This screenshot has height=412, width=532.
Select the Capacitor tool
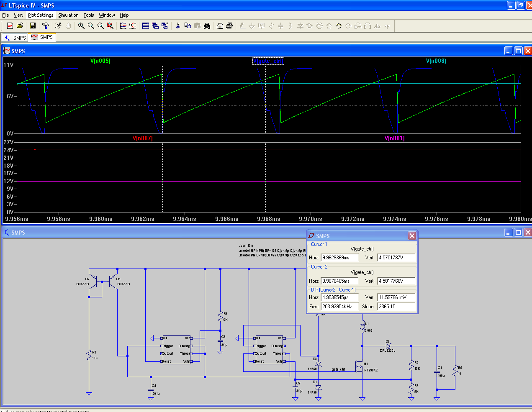tap(281, 26)
